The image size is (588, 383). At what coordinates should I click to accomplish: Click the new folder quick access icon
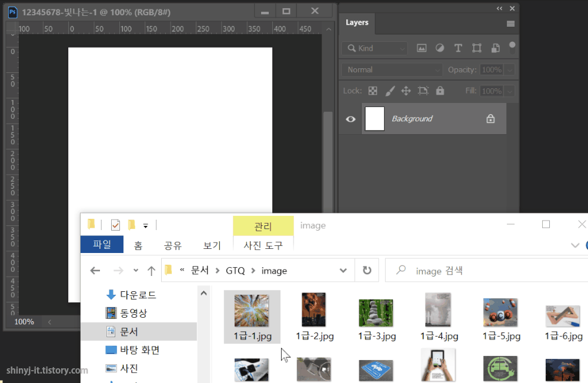tap(131, 225)
